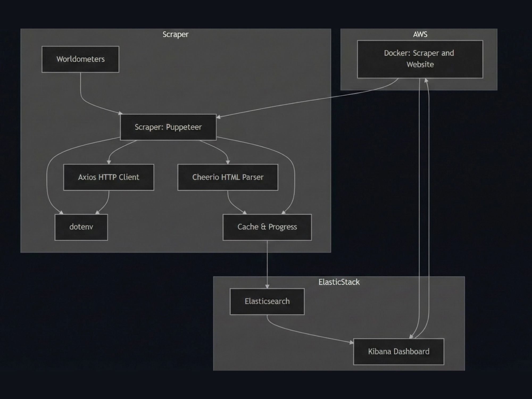This screenshot has height=399, width=532.
Task: Click the Axios HTTP Client box
Action: tap(109, 177)
